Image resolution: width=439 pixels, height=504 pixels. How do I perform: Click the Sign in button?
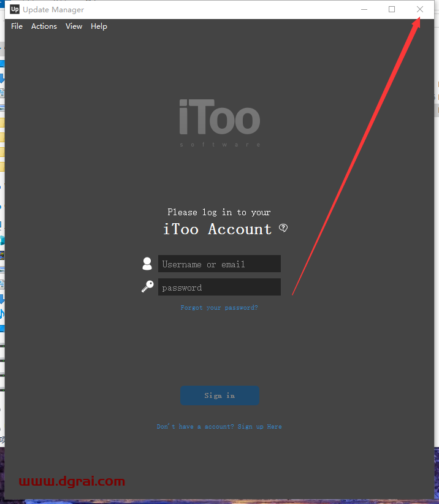pyautogui.click(x=220, y=395)
